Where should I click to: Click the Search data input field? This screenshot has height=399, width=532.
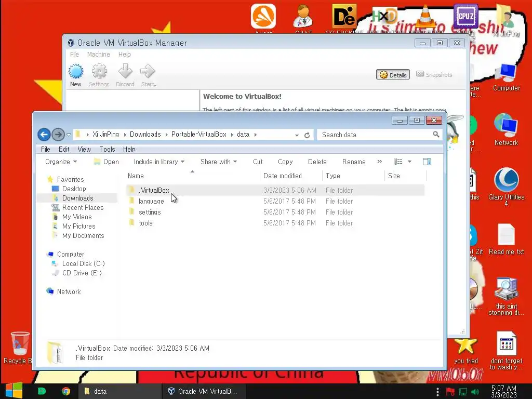375,135
